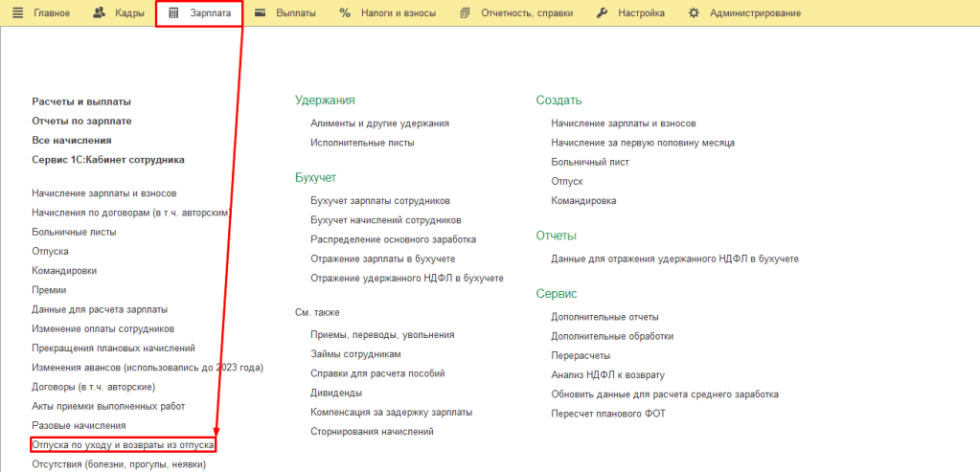Open Обновить данные для расчета среднего заработка
The height and width of the screenshot is (472, 980).
[x=665, y=394]
